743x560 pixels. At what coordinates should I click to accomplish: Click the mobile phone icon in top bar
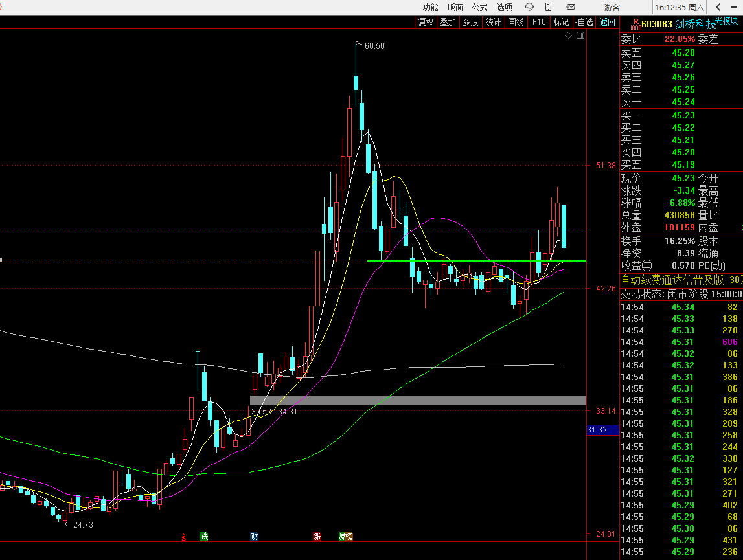tap(548, 6)
